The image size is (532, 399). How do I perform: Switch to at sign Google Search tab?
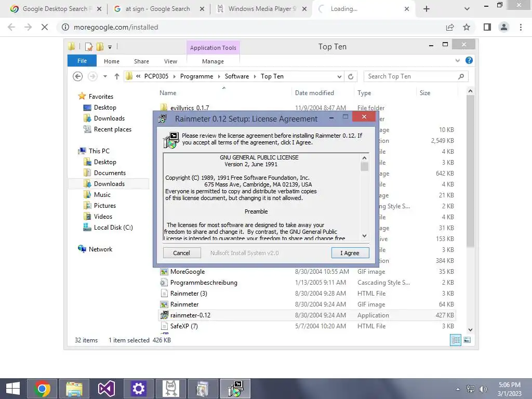click(x=158, y=9)
